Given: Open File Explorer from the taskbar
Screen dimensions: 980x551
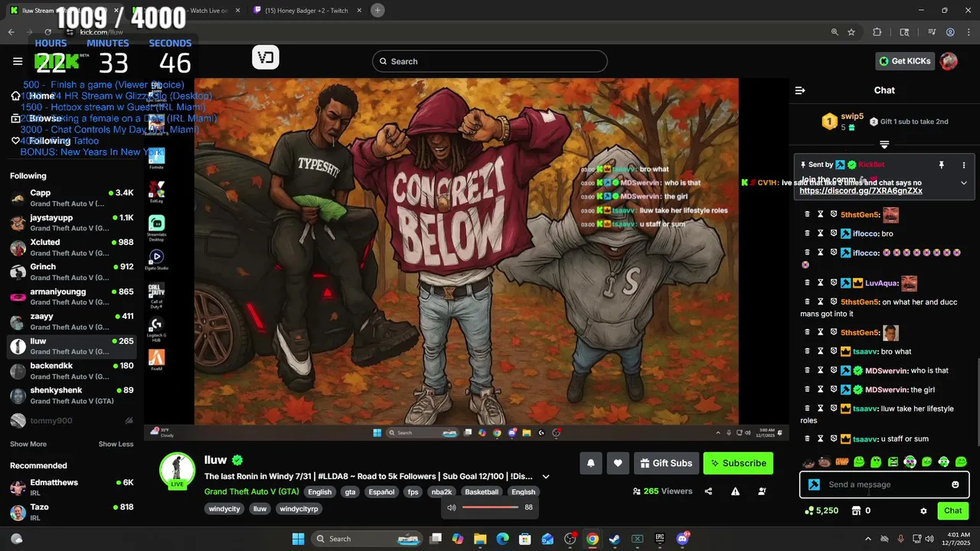Looking at the screenshot, I should [x=480, y=539].
